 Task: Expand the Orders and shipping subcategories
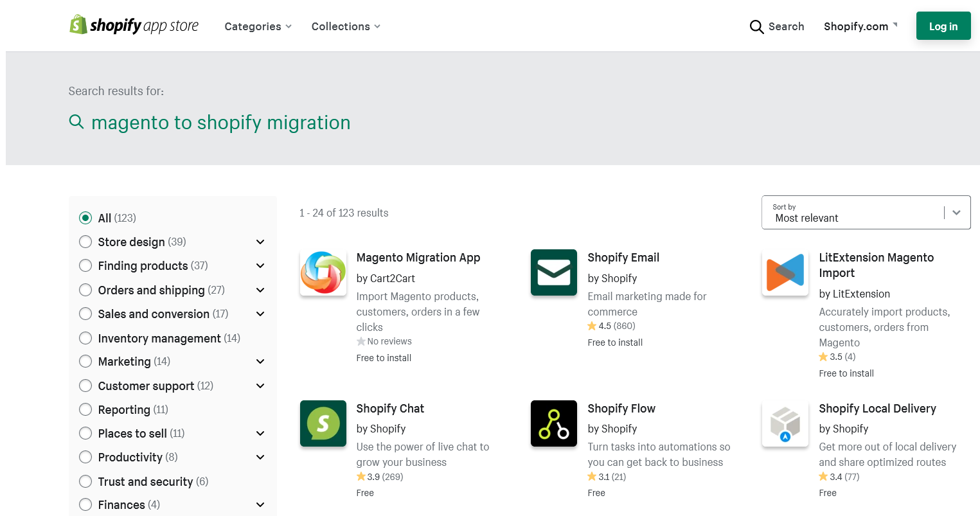[260, 290]
